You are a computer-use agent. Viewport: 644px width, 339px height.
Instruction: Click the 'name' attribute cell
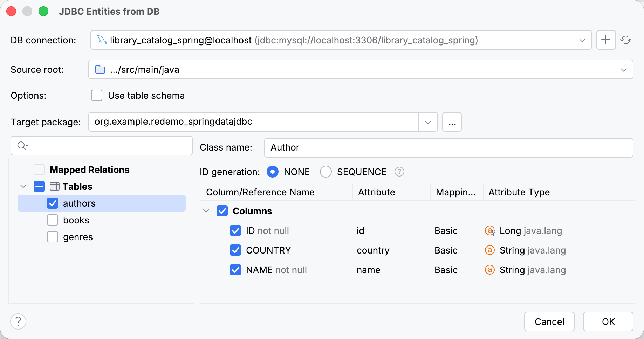pyautogui.click(x=369, y=270)
